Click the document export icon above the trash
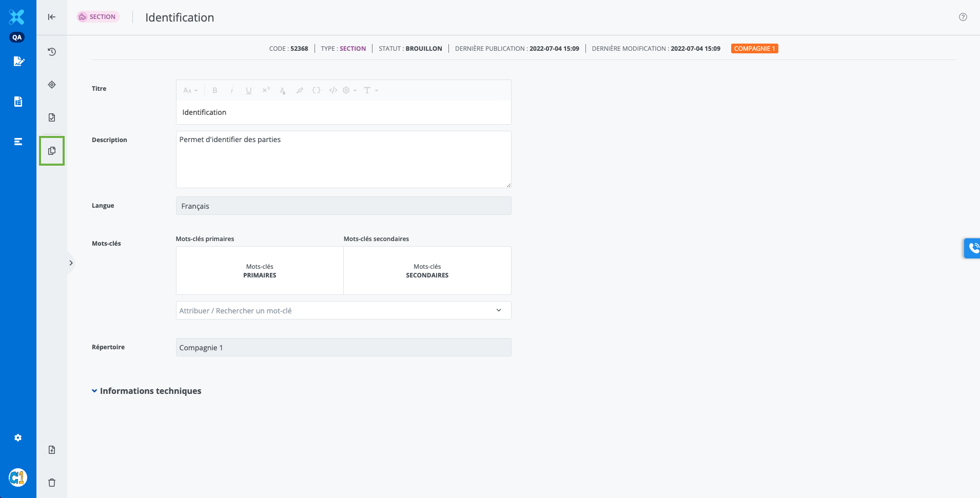The width and height of the screenshot is (980, 498). tap(52, 450)
